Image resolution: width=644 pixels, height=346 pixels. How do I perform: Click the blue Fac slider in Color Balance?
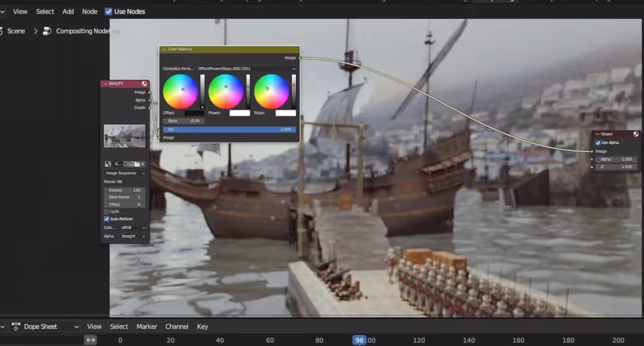coord(229,129)
